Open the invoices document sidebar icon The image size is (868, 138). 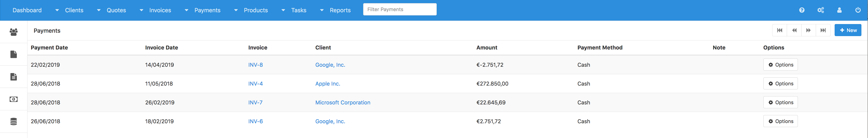13,77
